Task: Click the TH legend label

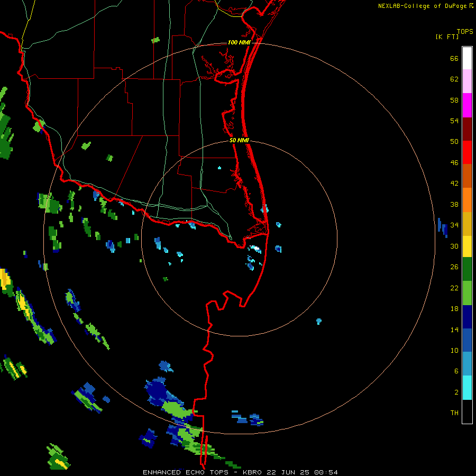Action: click(454, 413)
